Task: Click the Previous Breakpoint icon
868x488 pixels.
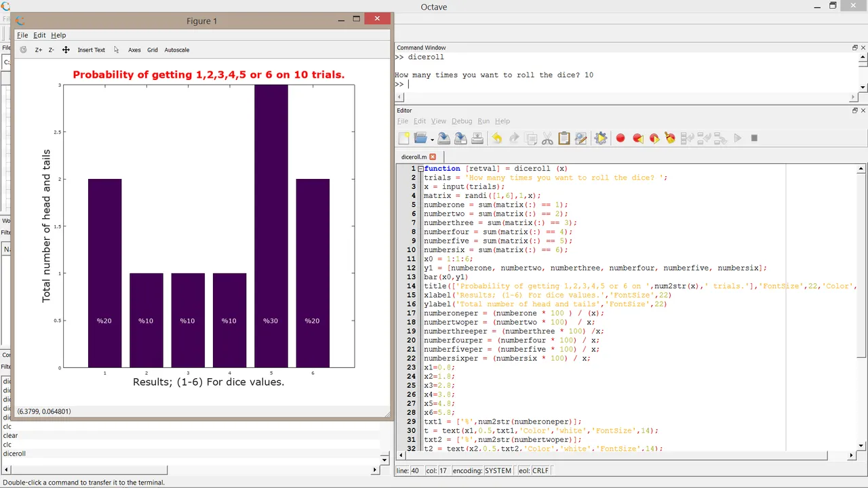Action: tap(637, 138)
